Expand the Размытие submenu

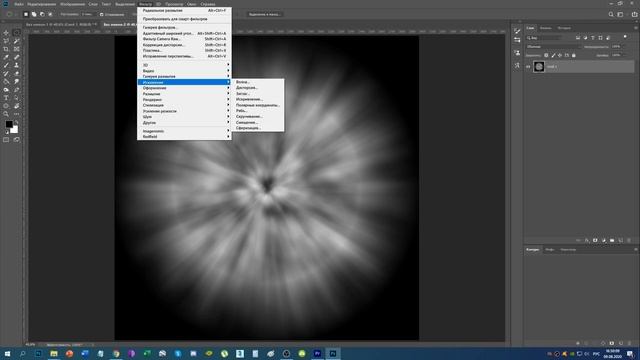(x=184, y=94)
